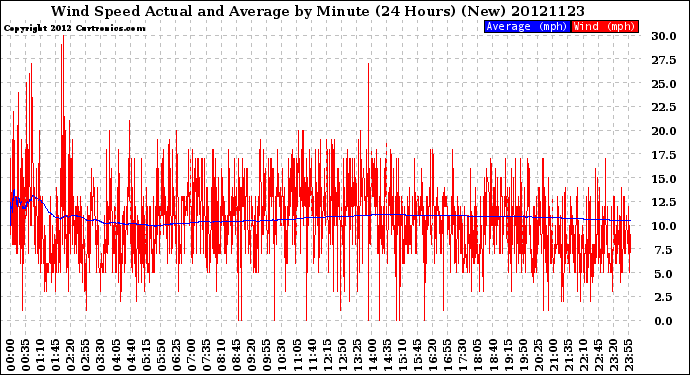690x375 pixels.
Task: Click the 11:05 time axis label
Action: (297, 355)
